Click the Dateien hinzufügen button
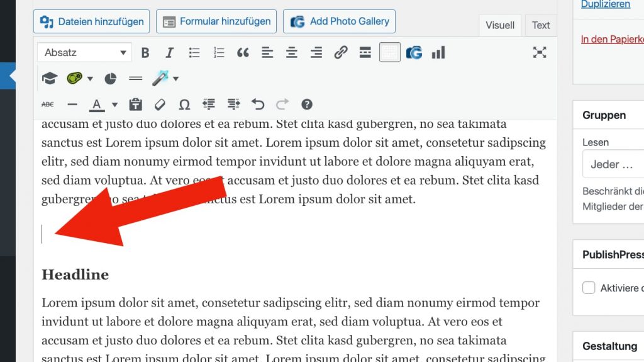This screenshot has height=362, width=644. (x=92, y=21)
